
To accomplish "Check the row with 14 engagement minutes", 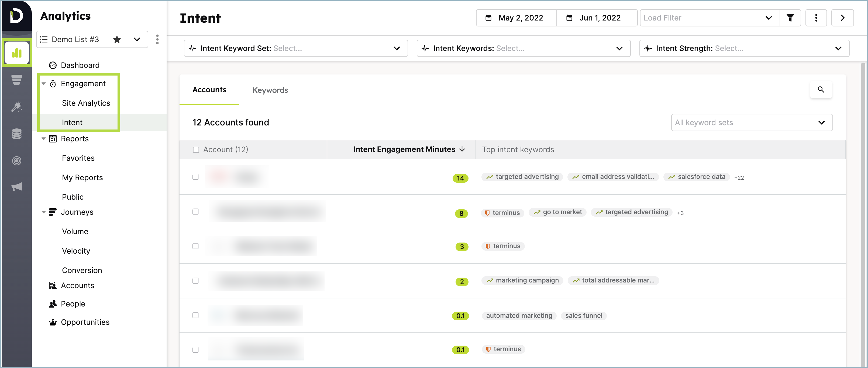I will coord(195,177).
